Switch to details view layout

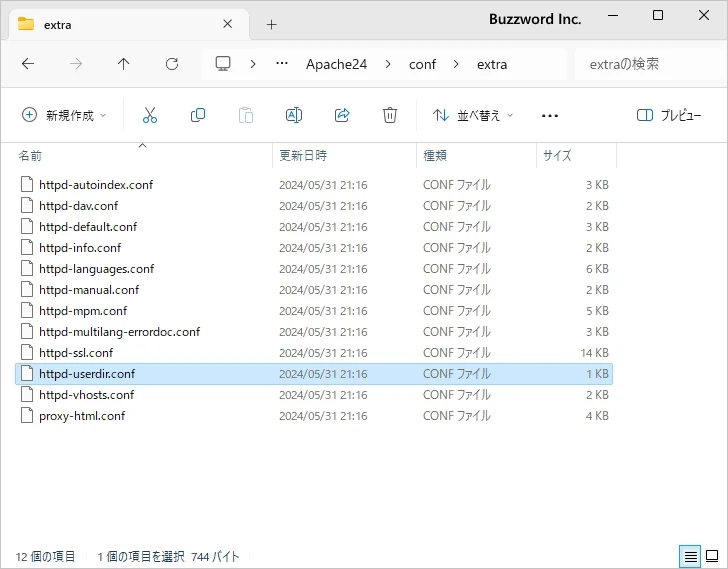pos(690,556)
